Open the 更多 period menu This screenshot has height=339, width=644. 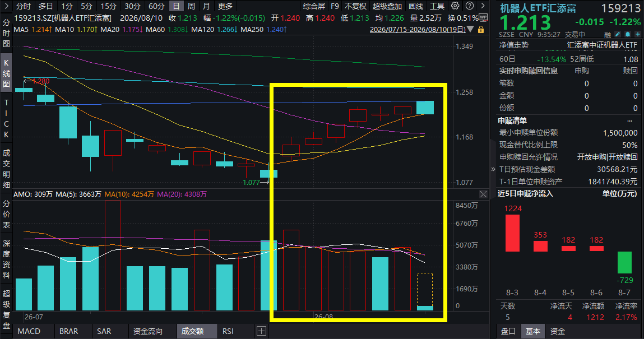tap(225, 6)
